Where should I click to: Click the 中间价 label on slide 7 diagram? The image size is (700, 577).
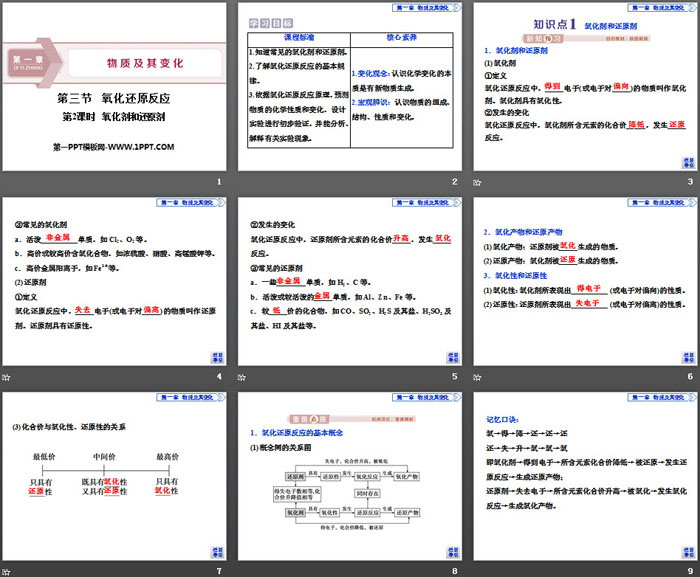pos(104,457)
